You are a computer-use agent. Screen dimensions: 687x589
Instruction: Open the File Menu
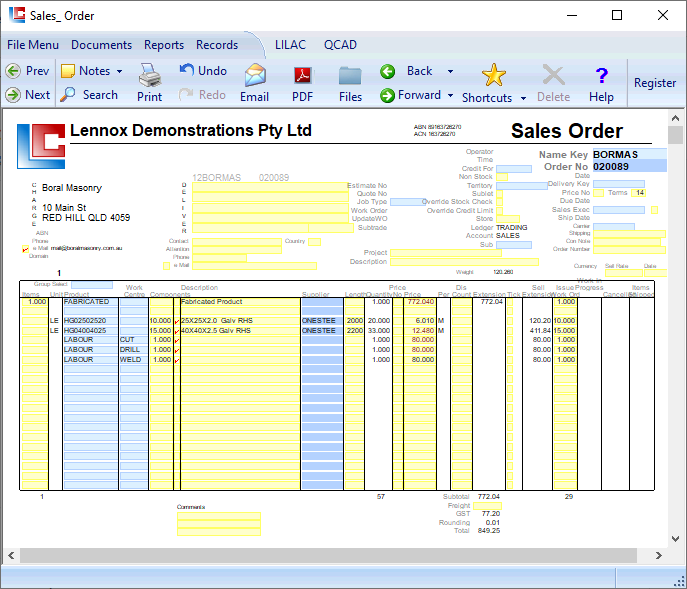click(x=33, y=45)
